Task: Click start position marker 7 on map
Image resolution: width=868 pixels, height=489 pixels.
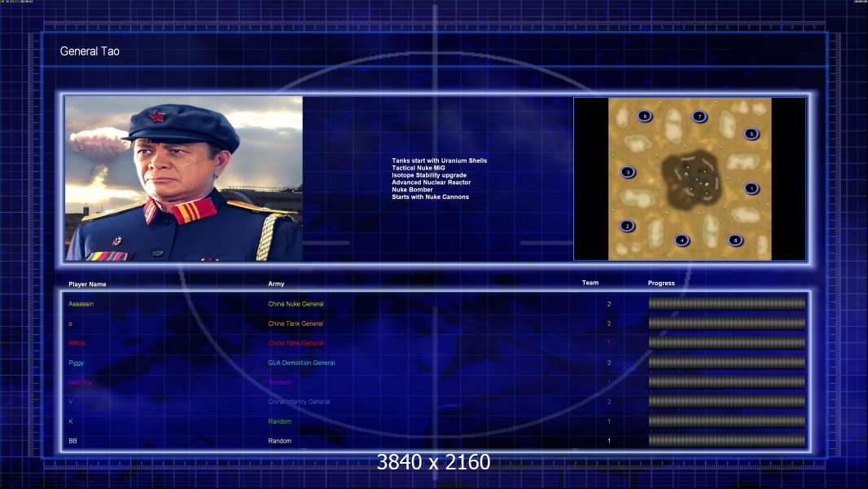Action: click(699, 117)
